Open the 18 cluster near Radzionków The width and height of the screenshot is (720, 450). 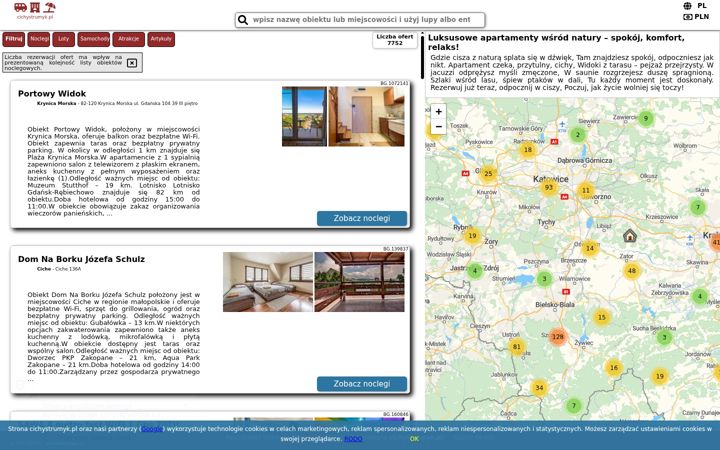click(528, 150)
